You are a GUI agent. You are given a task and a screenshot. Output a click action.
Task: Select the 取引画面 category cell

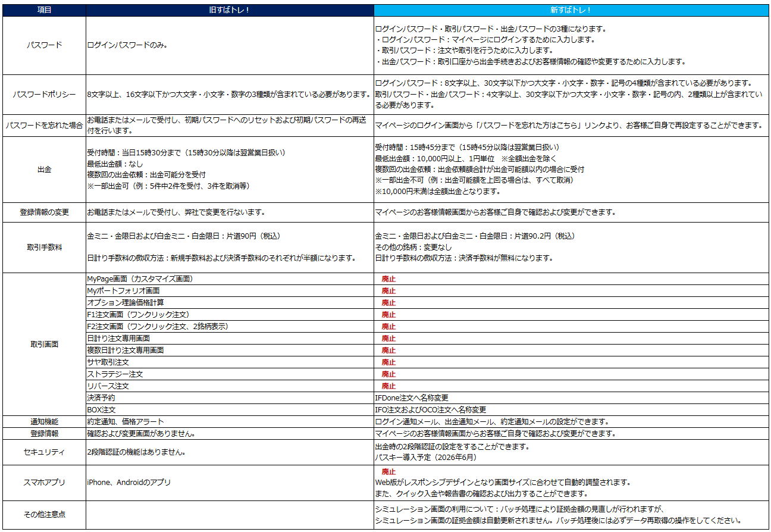pos(44,344)
